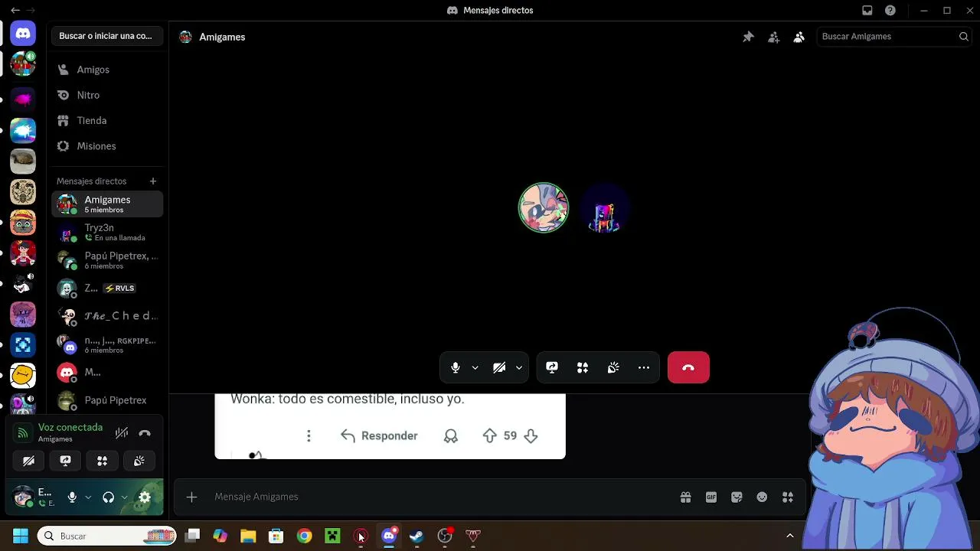This screenshot has width=980, height=551.
Task: Click the Buscar Amigames search field
Action: [x=893, y=37]
